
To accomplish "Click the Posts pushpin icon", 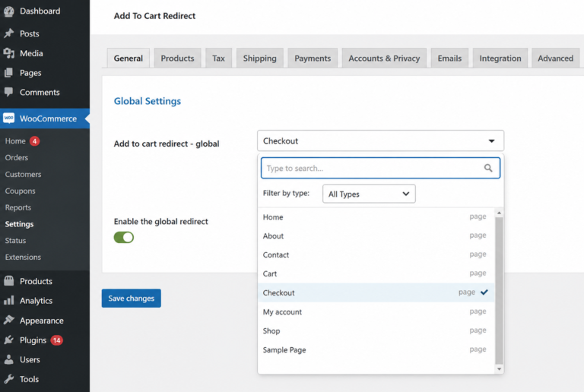I will [x=8, y=33].
